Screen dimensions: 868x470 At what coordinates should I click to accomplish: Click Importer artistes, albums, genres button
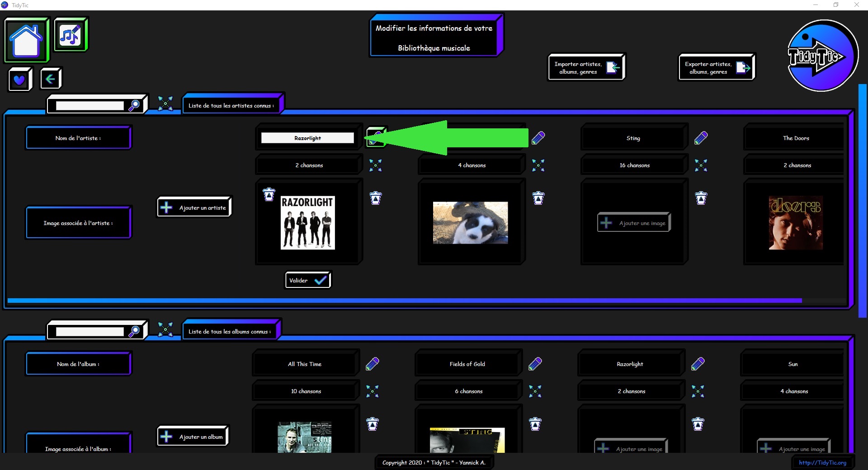click(587, 67)
